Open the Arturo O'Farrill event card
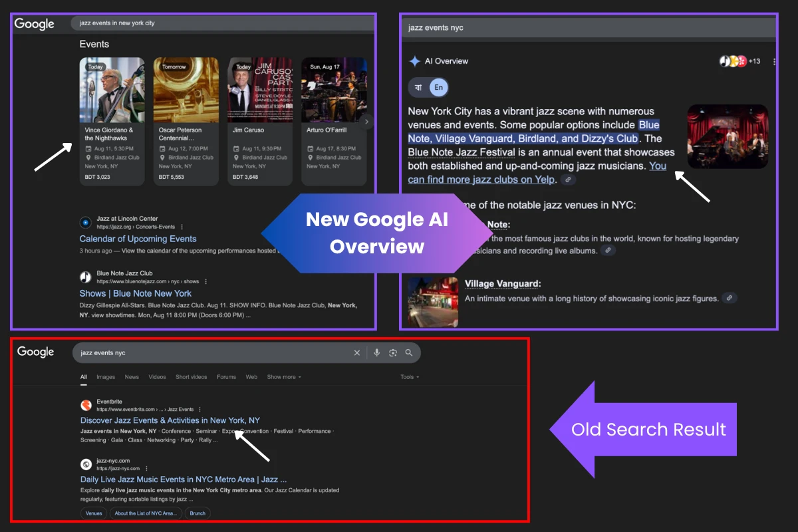 pos(334,121)
